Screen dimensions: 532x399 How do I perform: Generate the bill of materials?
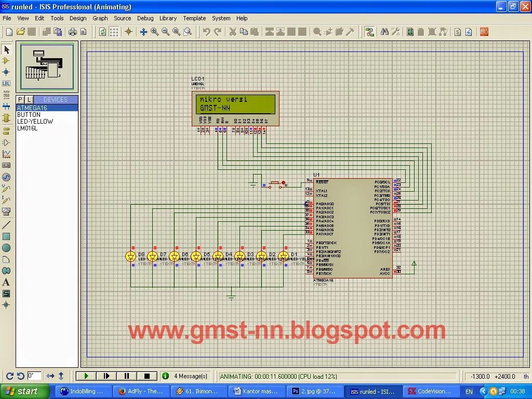click(x=458, y=32)
